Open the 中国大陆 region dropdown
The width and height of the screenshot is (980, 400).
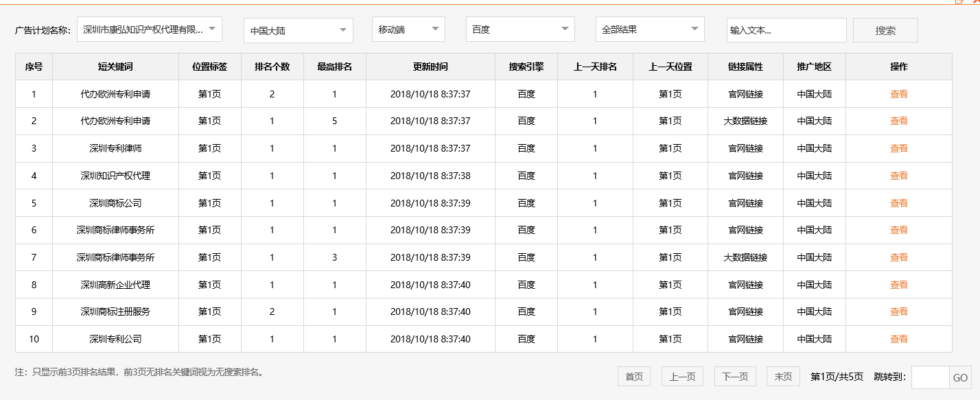[x=298, y=30]
